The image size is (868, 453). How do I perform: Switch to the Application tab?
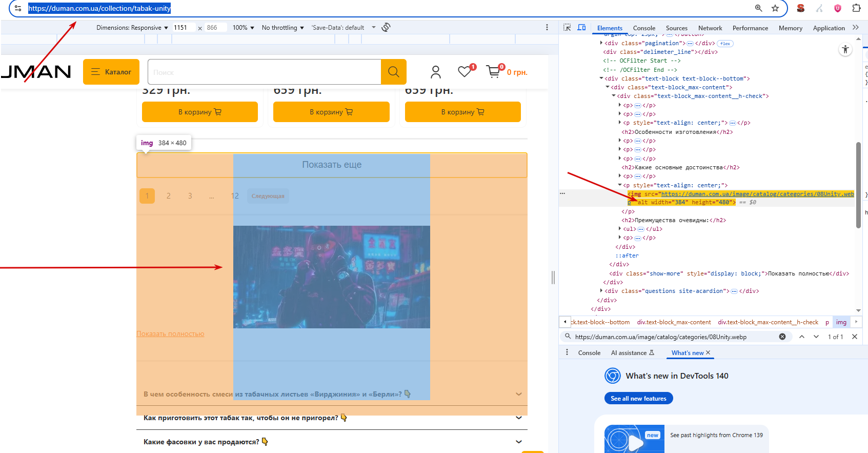(829, 28)
